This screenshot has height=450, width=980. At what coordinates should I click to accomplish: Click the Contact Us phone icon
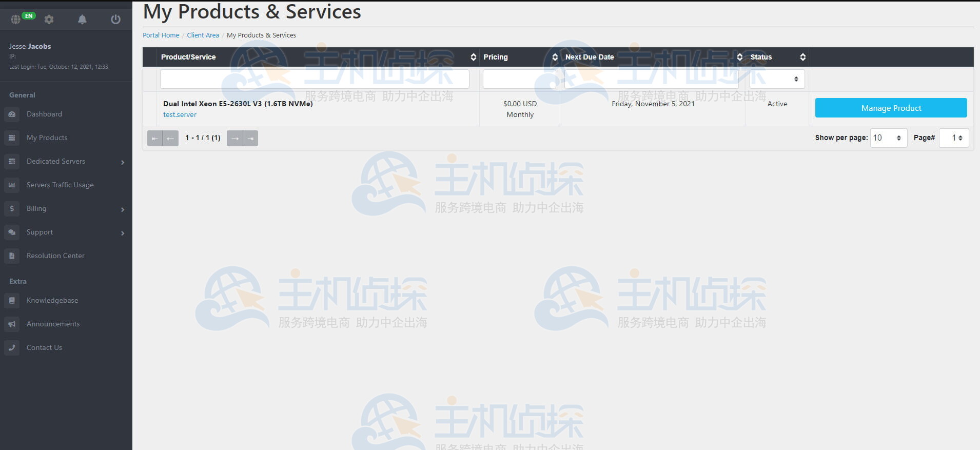(12, 347)
